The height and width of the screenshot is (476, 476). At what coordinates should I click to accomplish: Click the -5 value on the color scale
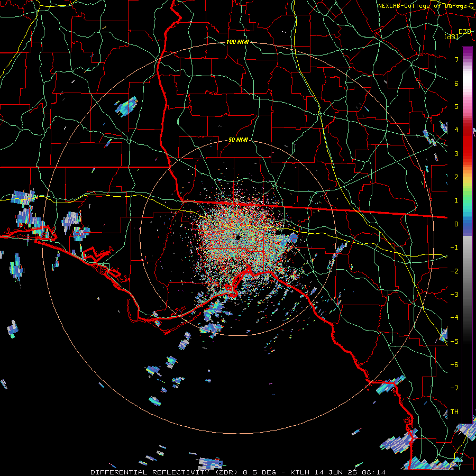tap(454, 342)
